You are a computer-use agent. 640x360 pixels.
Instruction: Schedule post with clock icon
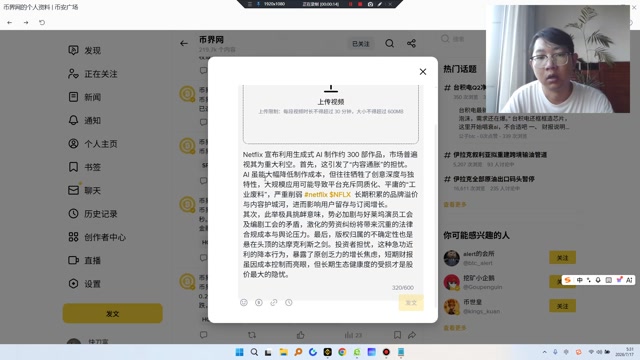click(x=289, y=302)
